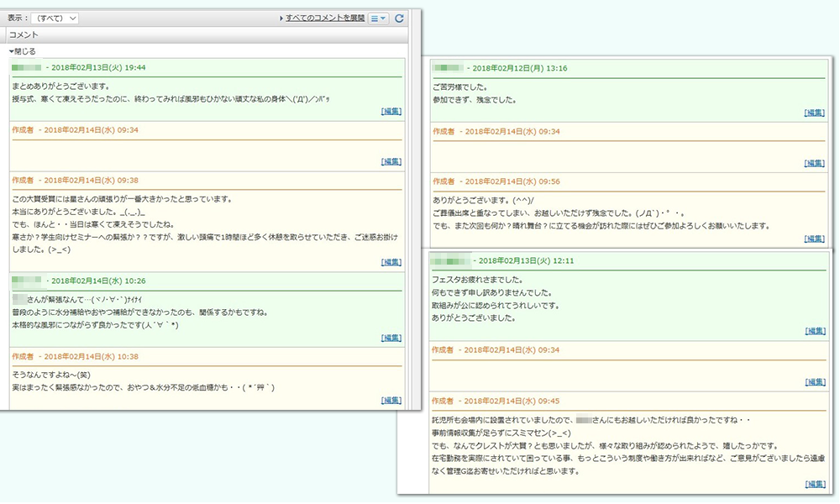Edit the 02月13日 19:44 comment

pyautogui.click(x=391, y=111)
